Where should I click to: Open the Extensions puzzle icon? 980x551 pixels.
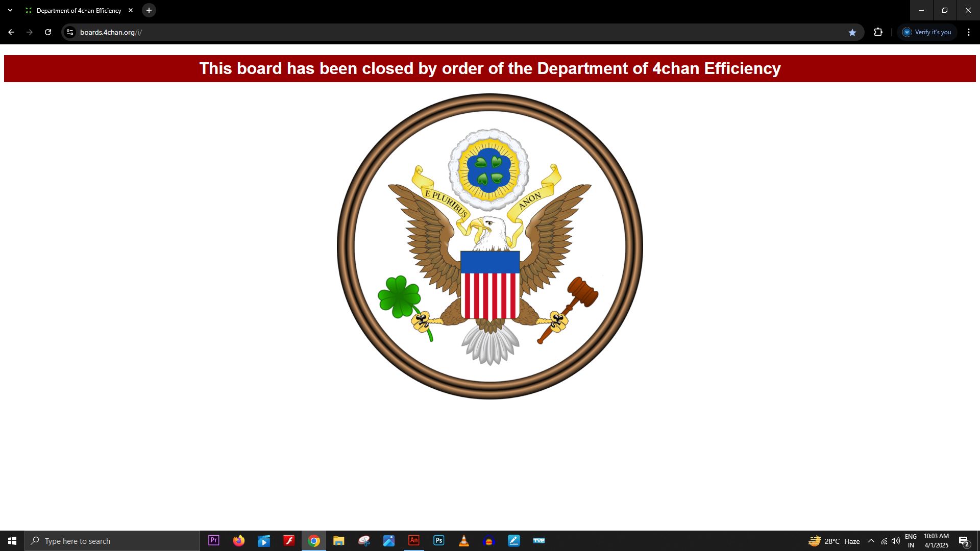[x=878, y=32]
